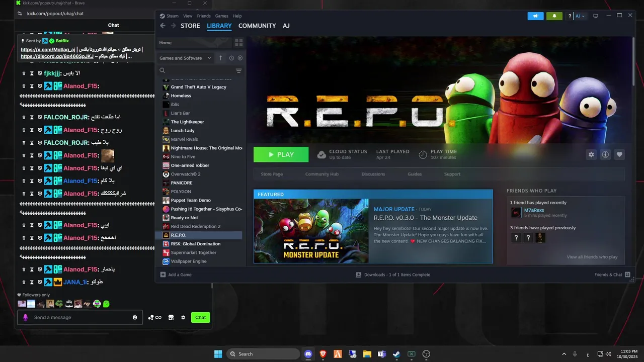Open the game info icon
Screen dimensions: 644x362
[605, 155]
